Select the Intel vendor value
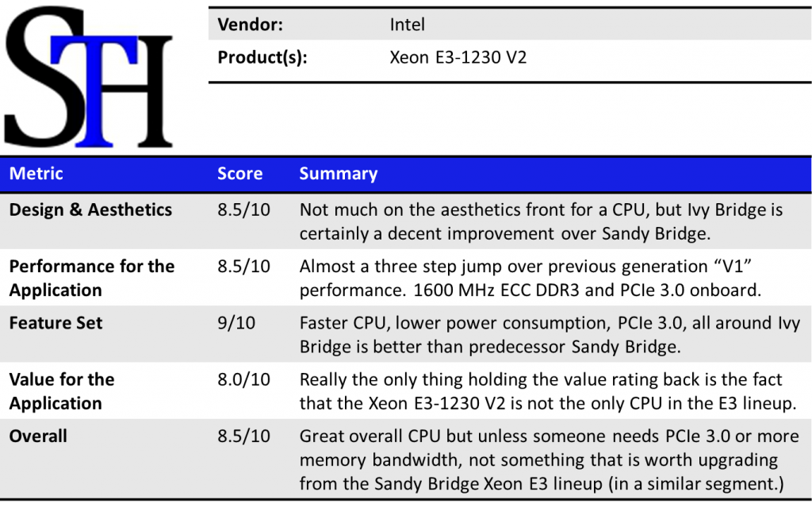Image resolution: width=812 pixels, height=507 pixels. point(408,25)
